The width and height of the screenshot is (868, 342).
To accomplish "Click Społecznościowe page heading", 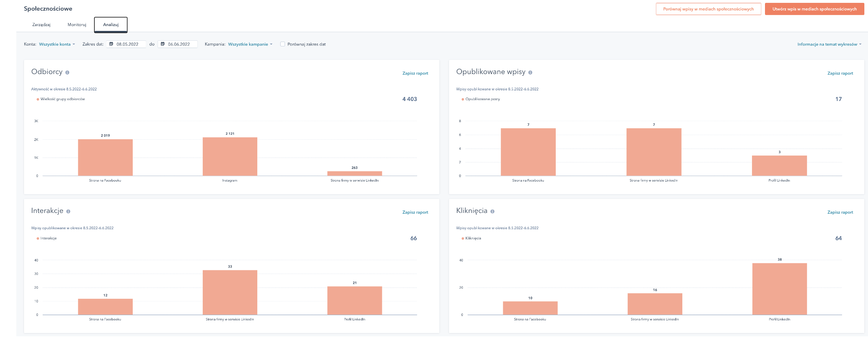I will [x=48, y=9].
